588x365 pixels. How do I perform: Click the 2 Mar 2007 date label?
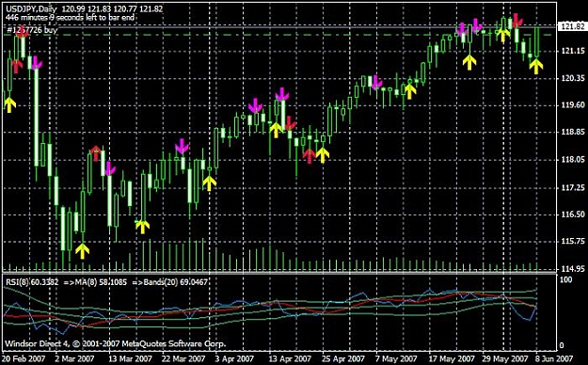tap(74, 358)
